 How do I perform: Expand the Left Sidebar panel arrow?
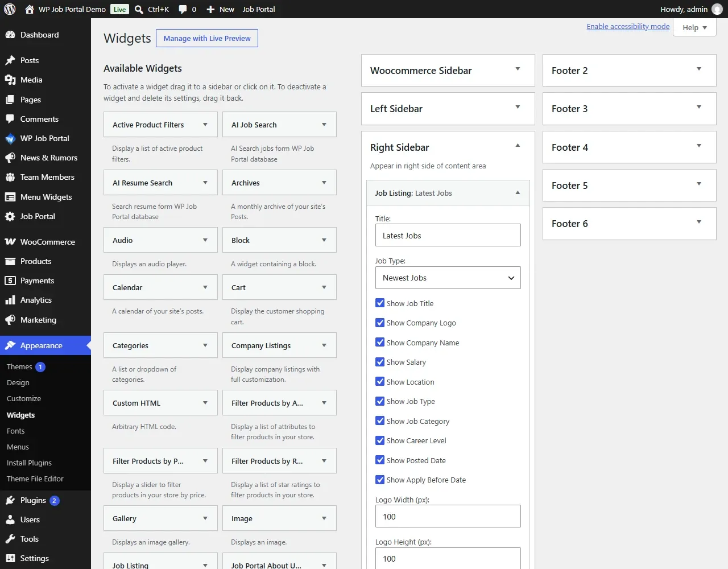[518, 108]
